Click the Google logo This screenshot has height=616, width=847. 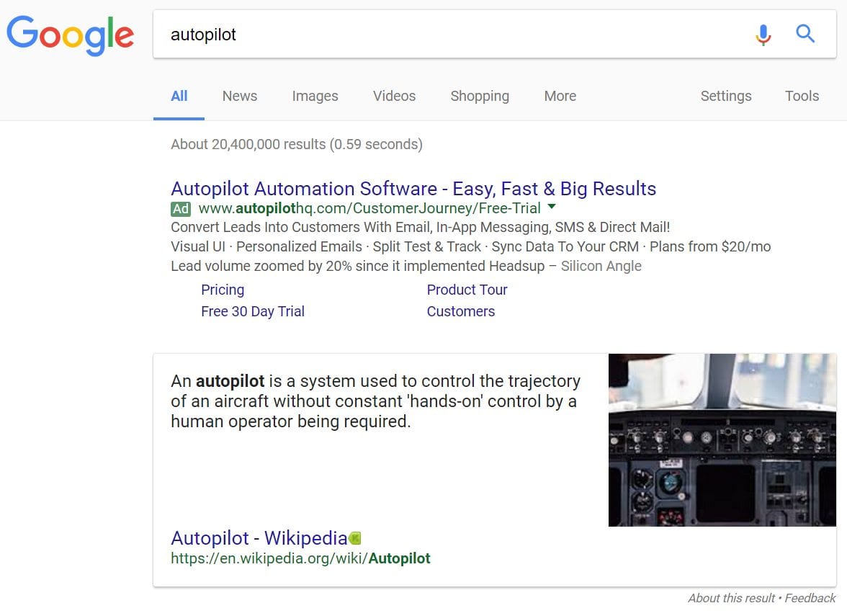[71, 35]
